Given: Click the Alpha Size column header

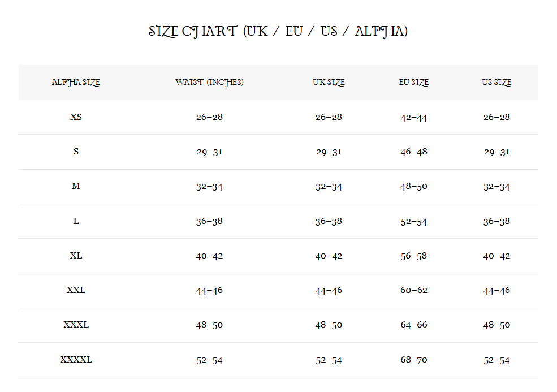Looking at the screenshot, I should pyautogui.click(x=76, y=83).
